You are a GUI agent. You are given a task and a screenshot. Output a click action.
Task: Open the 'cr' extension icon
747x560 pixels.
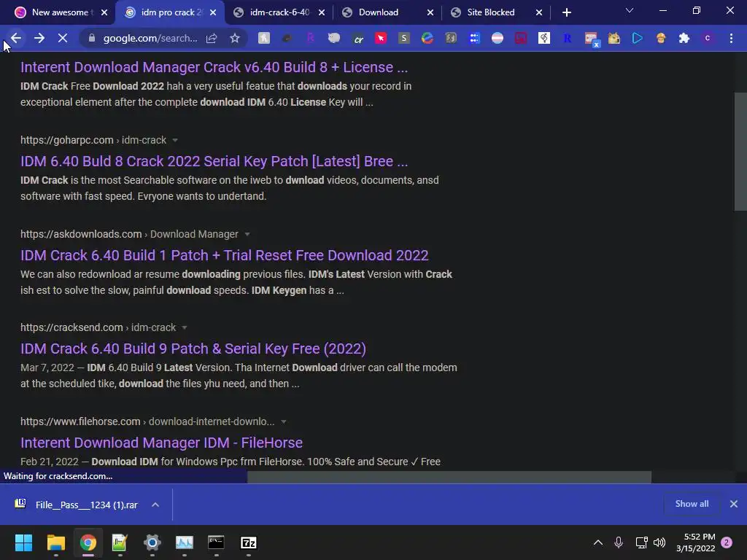(357, 39)
